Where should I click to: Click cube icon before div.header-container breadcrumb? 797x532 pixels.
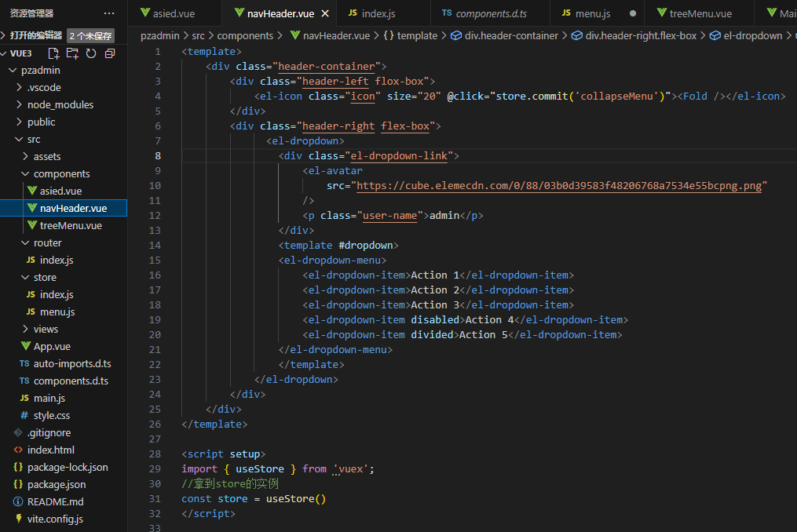tap(456, 35)
